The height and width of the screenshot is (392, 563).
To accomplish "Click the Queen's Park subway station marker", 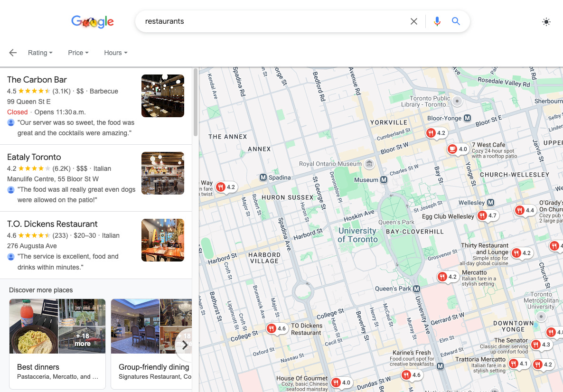I will point(416,289).
